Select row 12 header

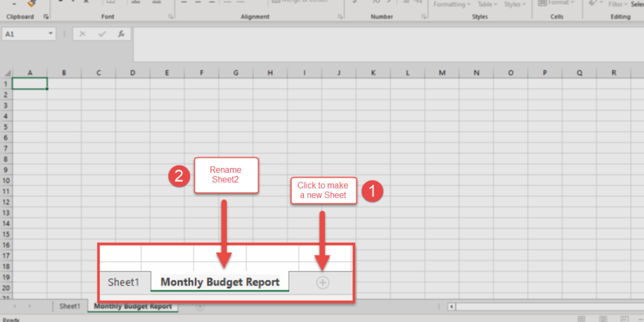pyautogui.click(x=6, y=202)
